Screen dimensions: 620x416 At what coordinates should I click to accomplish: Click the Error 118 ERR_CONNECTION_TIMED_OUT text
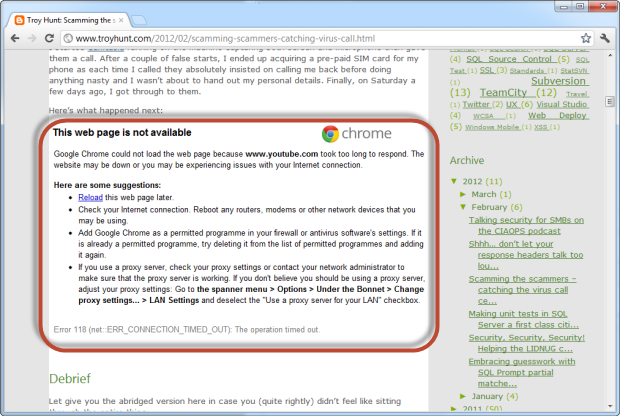click(x=187, y=330)
